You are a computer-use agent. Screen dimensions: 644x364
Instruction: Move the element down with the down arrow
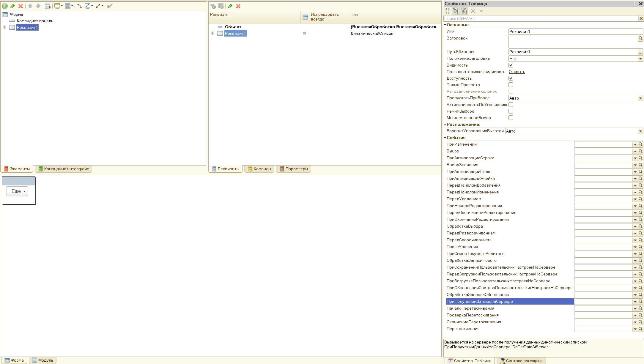pos(38,6)
